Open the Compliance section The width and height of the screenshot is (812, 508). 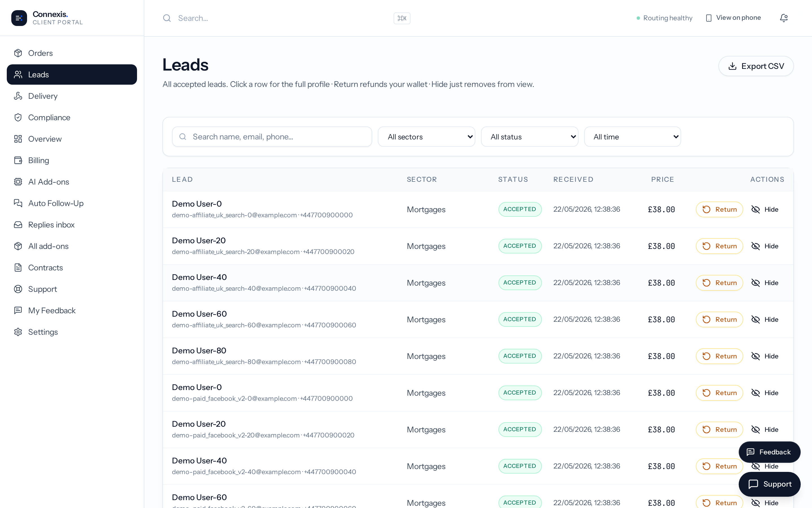coord(72,118)
